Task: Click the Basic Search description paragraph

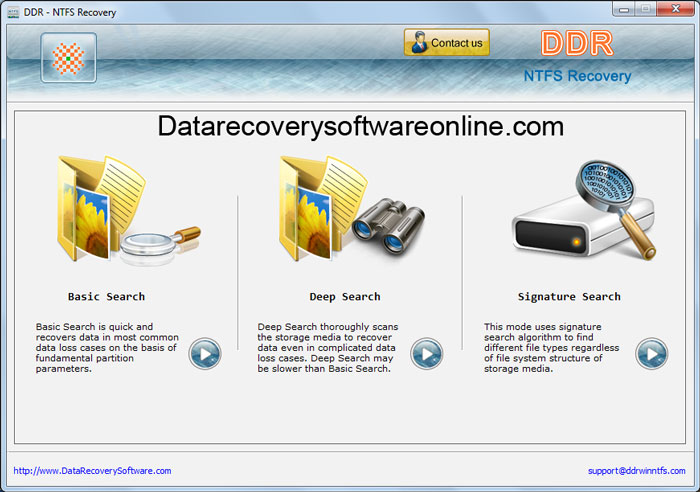Action: click(x=107, y=348)
